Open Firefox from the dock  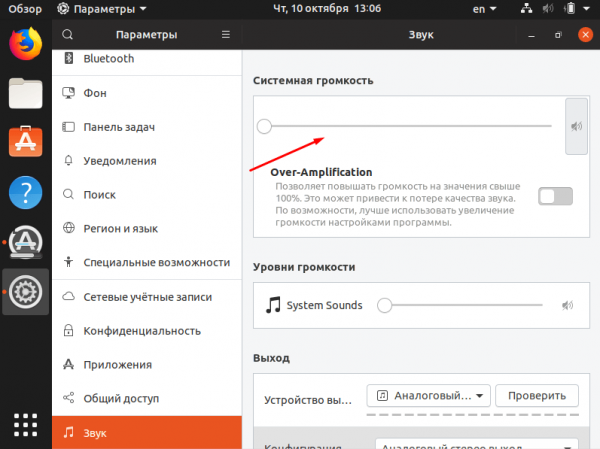click(x=25, y=44)
